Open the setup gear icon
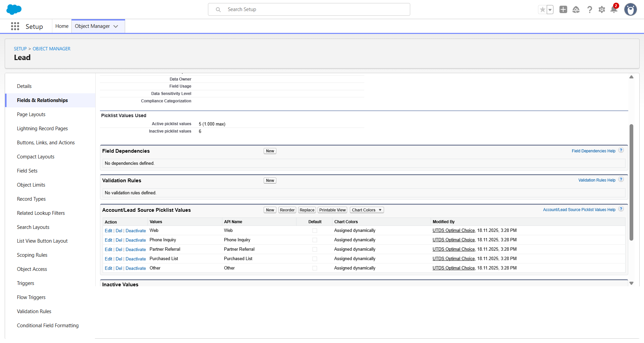This screenshot has width=644, height=343. (602, 9)
